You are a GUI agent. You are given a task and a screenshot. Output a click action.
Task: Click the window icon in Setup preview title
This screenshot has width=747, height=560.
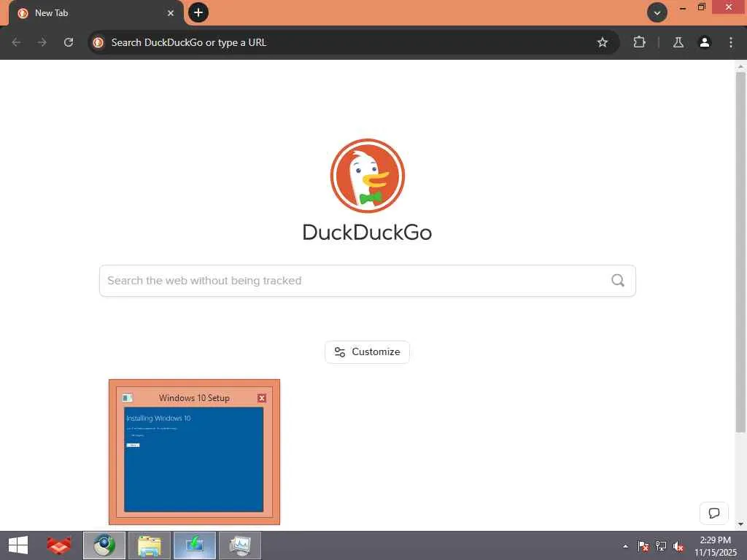(x=127, y=398)
